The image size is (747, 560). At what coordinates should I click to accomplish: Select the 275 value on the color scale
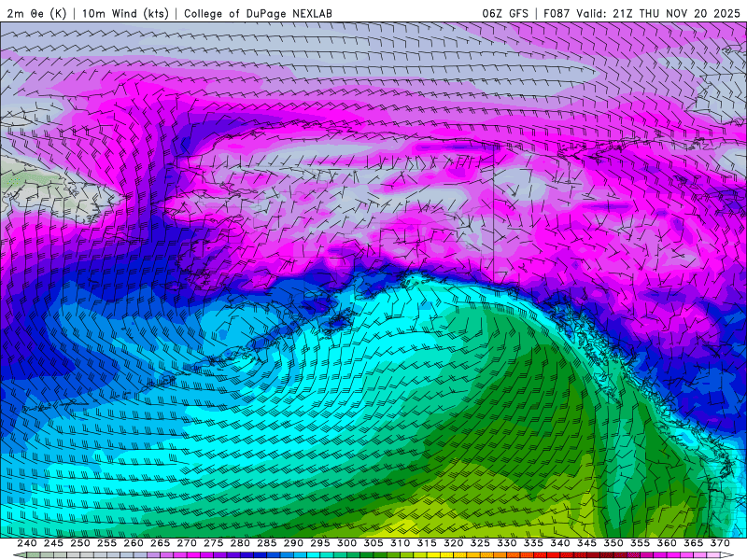[x=214, y=543]
